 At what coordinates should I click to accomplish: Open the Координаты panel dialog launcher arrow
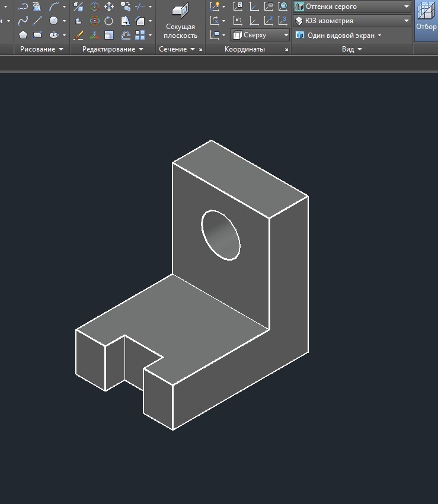point(287,50)
